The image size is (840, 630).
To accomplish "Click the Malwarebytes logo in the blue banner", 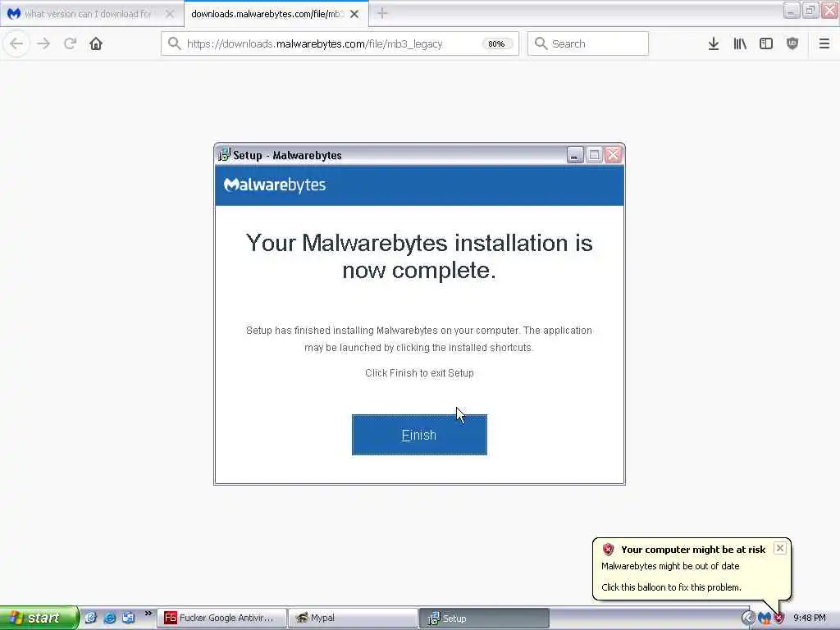I will point(275,185).
